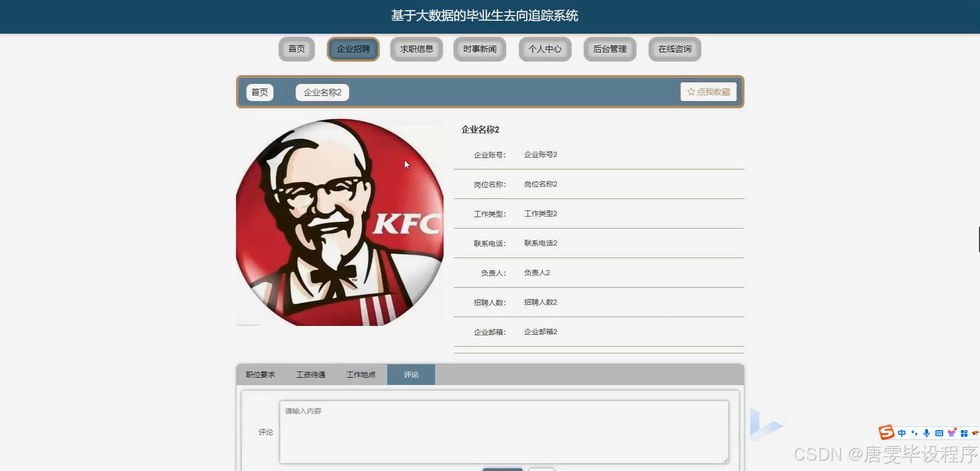The image size is (980, 471).
Task: Click the 招聘人数2 value
Action: coord(541,302)
